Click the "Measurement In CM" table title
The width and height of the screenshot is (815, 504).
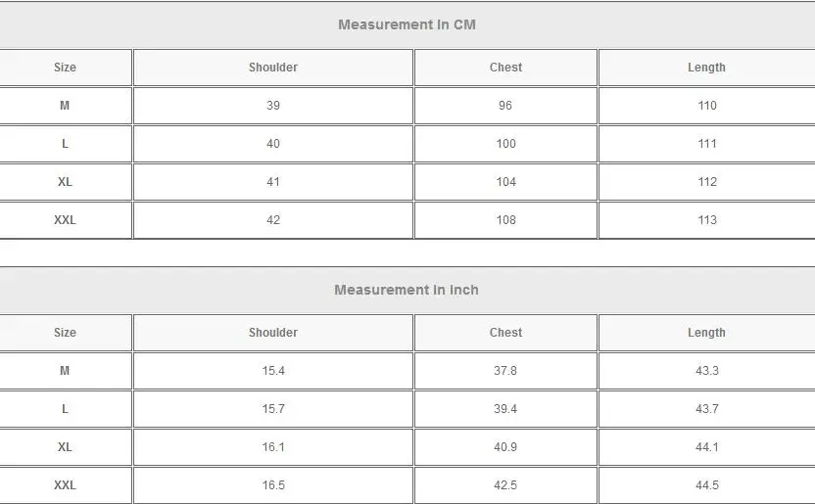[x=407, y=24]
